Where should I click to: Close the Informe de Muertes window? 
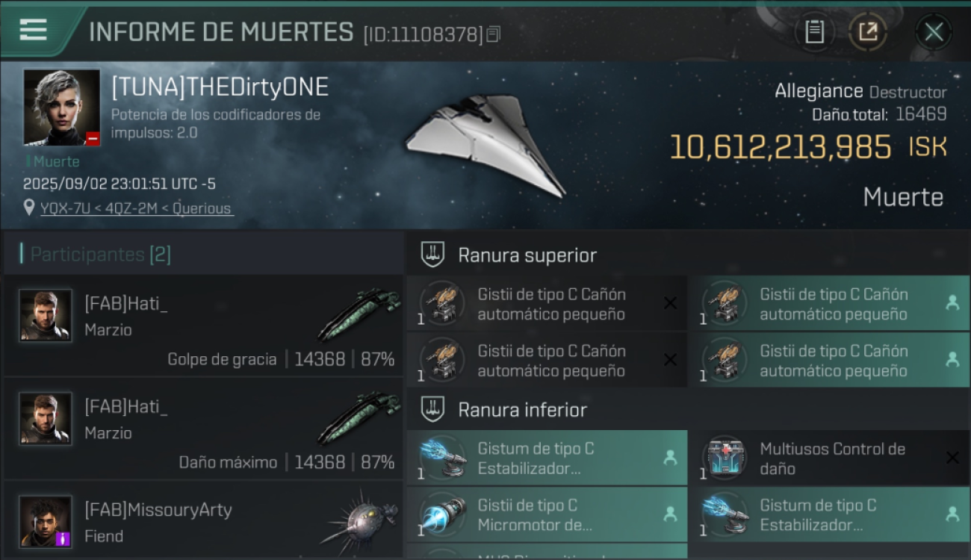point(934,32)
